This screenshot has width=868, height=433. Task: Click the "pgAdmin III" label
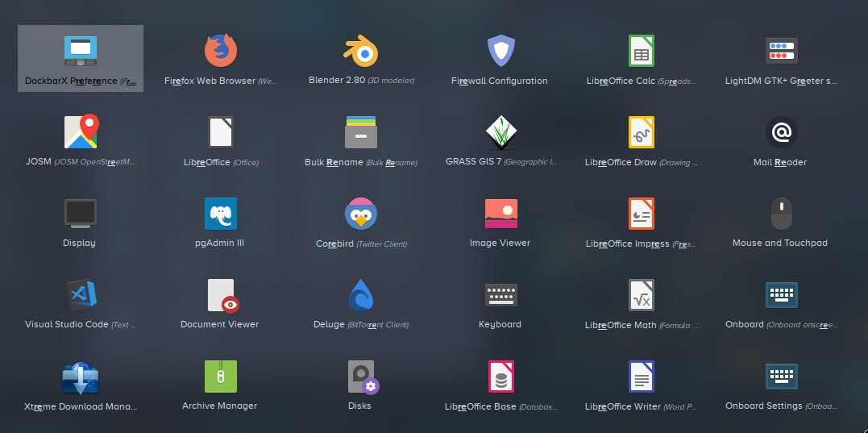tap(220, 243)
